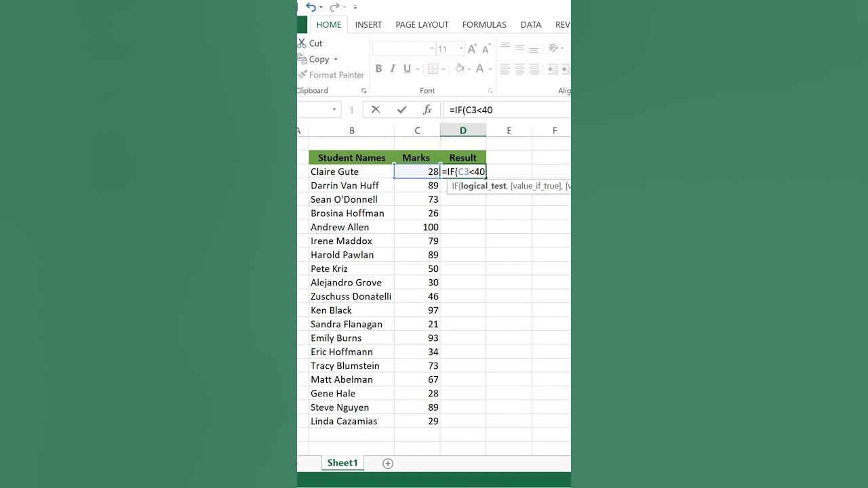Select column B header
This screenshot has width=868, height=488.
tap(351, 130)
